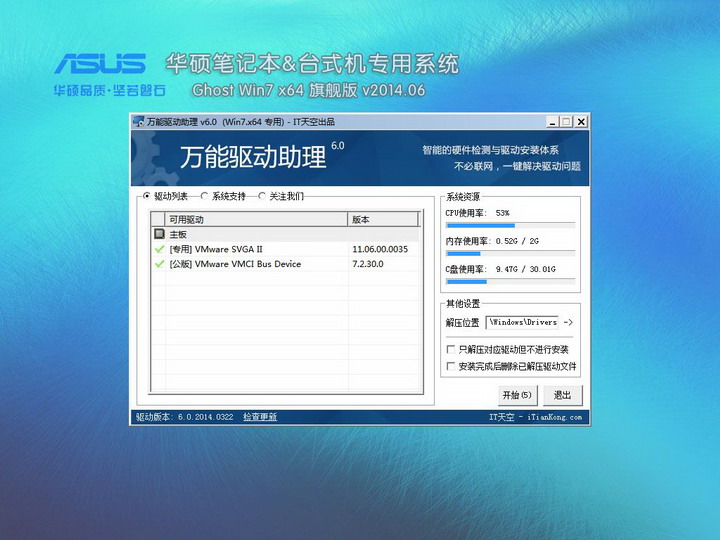Viewport: 720px width, 540px height.
Task: Click the green check beside VMware VMCI Bus Device
Action: pyautogui.click(x=159, y=264)
